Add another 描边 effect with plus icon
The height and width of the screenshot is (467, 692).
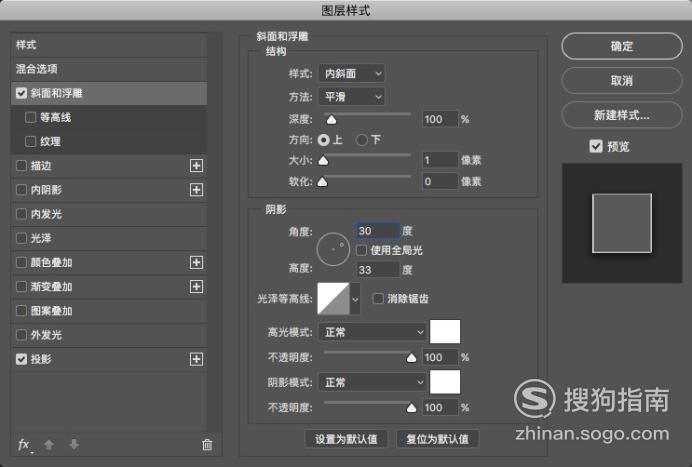tap(196, 166)
